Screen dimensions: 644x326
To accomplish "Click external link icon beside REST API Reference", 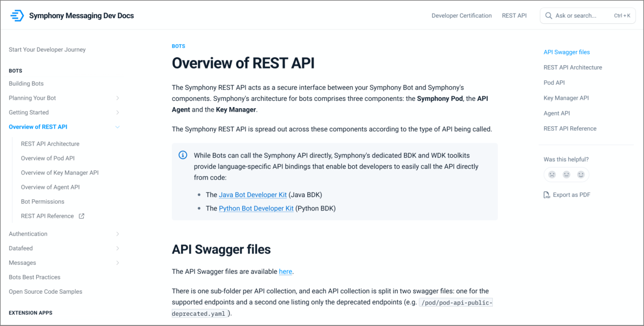I will pos(81,216).
